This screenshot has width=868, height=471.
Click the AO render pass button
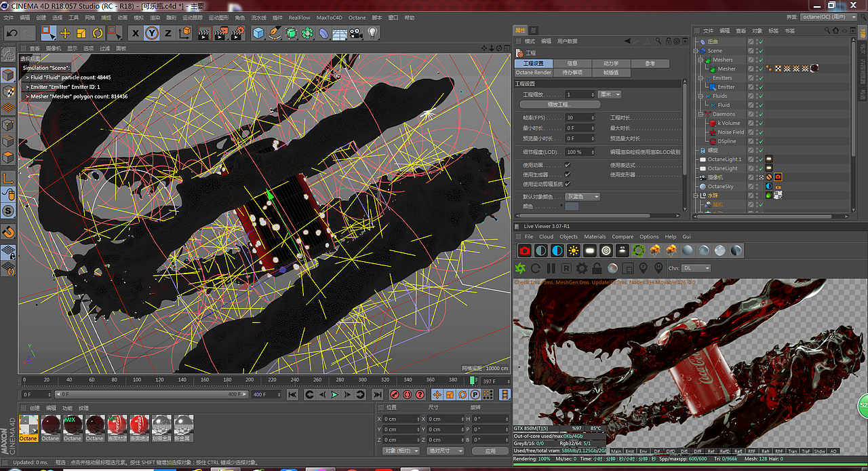point(833,451)
